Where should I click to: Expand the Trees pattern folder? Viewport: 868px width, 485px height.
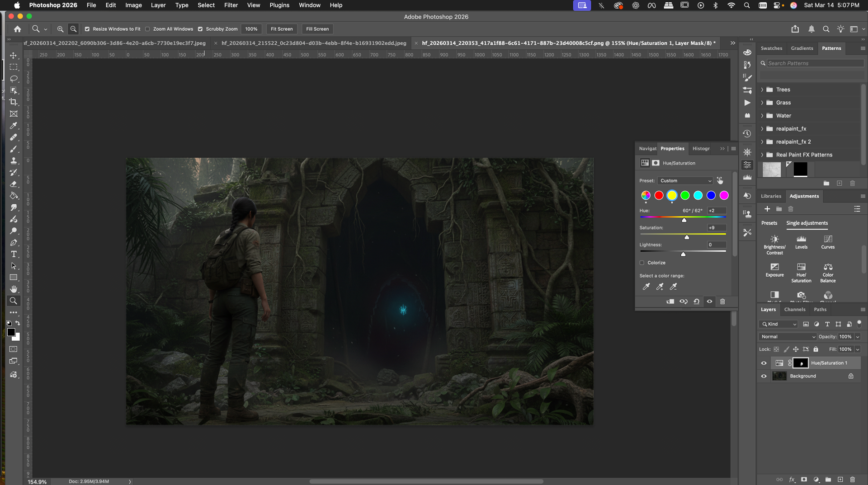pos(762,89)
